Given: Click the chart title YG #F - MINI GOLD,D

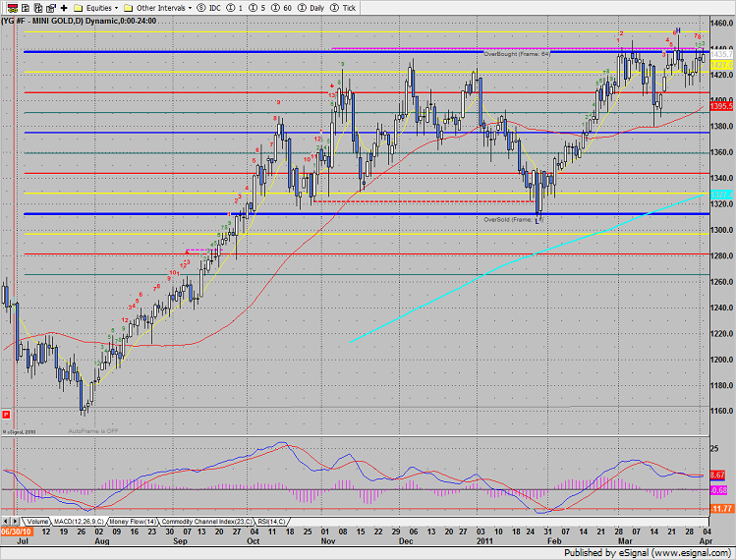Looking at the screenshot, I should click(42, 21).
